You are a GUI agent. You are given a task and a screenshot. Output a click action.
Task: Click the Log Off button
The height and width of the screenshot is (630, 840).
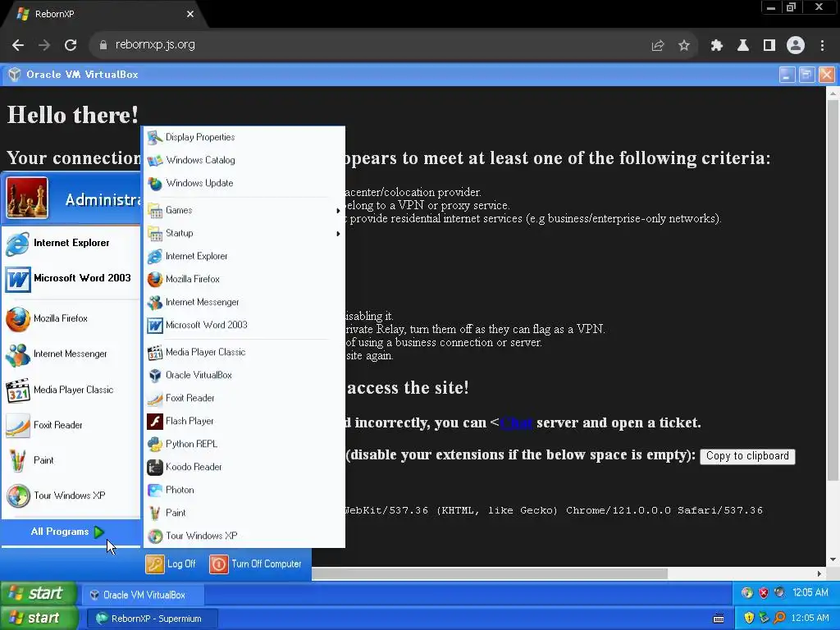coord(171,564)
